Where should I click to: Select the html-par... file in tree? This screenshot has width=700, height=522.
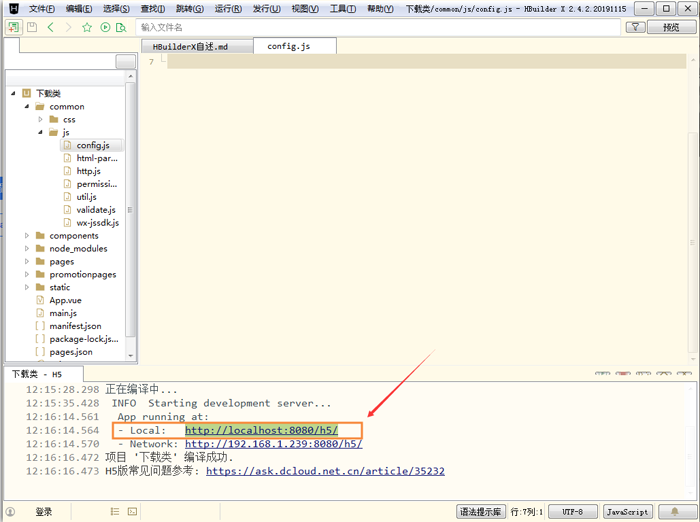pos(97,158)
